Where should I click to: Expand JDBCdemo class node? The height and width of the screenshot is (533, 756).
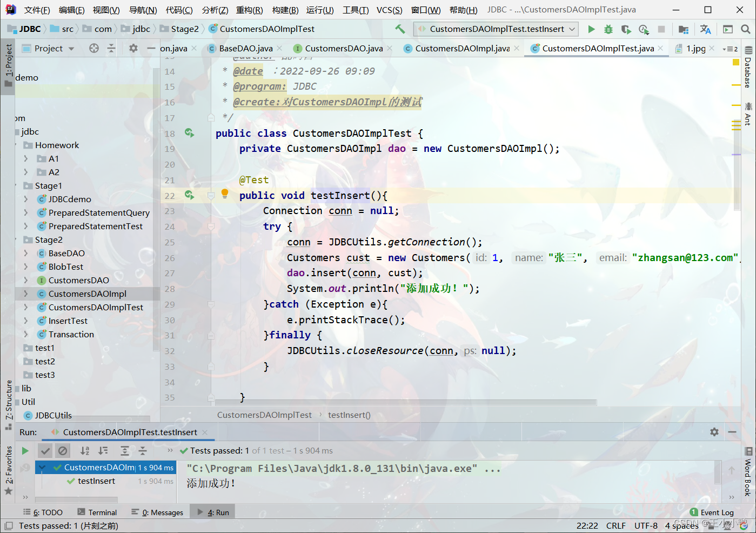26,199
